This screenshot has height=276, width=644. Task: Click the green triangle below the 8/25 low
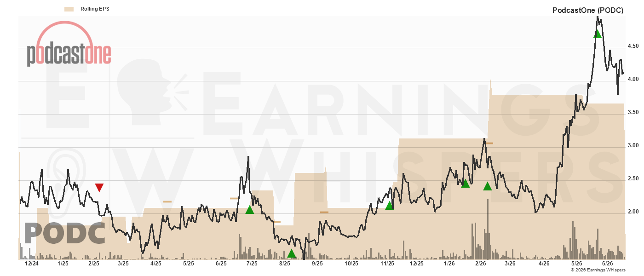(x=292, y=253)
